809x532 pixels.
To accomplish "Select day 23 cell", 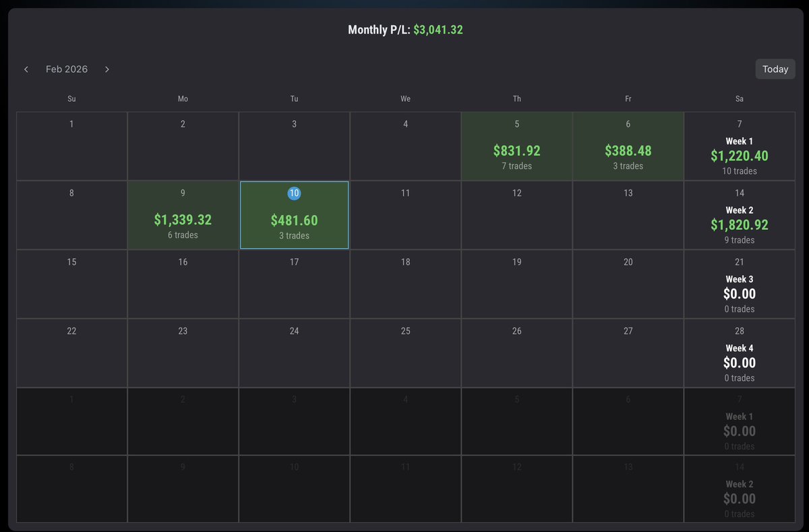I will [183, 353].
